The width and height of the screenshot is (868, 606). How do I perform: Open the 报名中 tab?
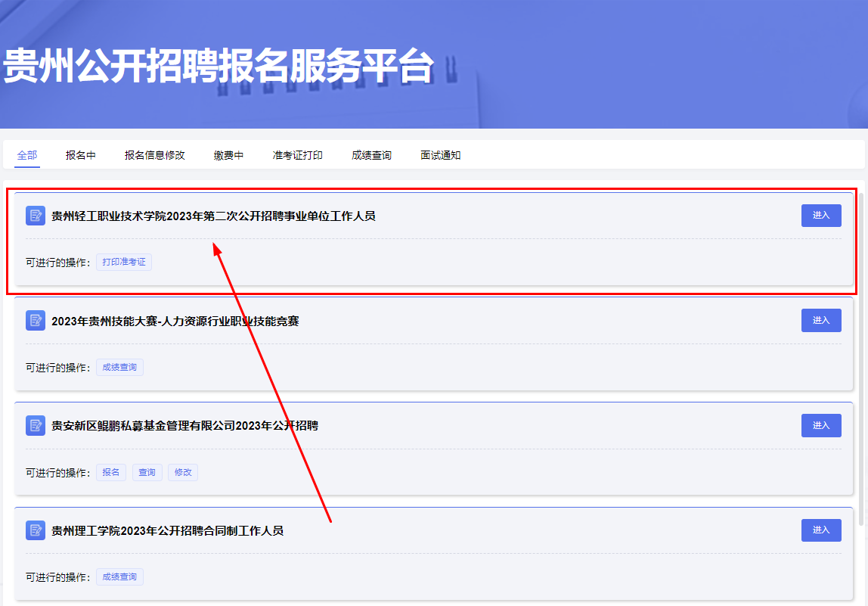(80, 155)
